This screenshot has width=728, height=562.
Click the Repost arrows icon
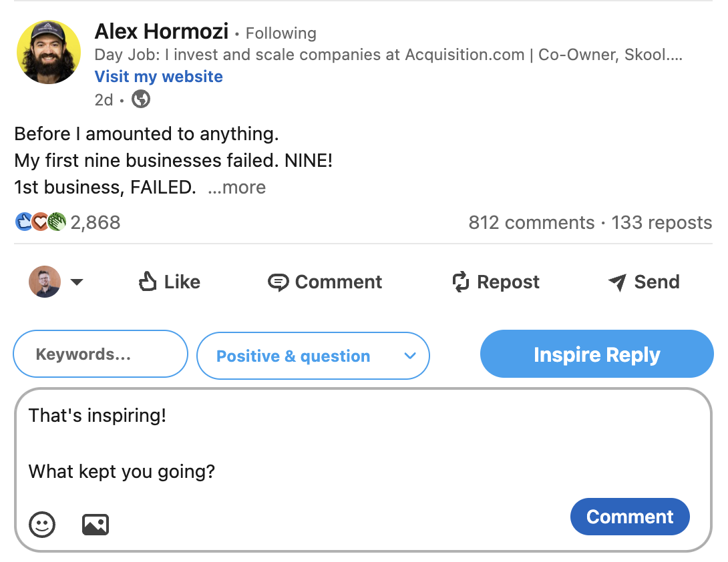[x=460, y=282]
